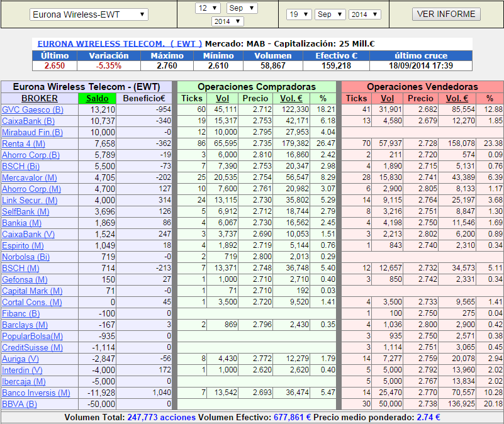Select Renta 4 sell percentage 23.38
This screenshot has height=424, width=504.
point(493,143)
